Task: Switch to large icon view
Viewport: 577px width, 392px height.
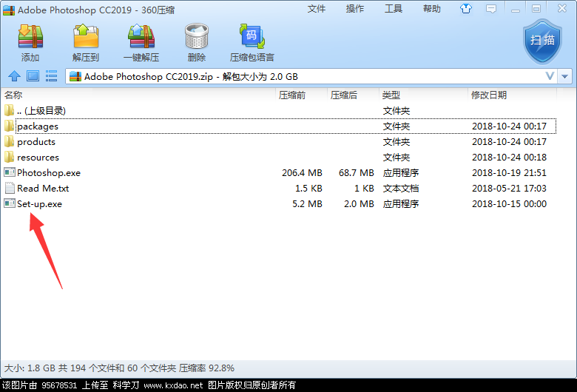Action: coord(33,76)
